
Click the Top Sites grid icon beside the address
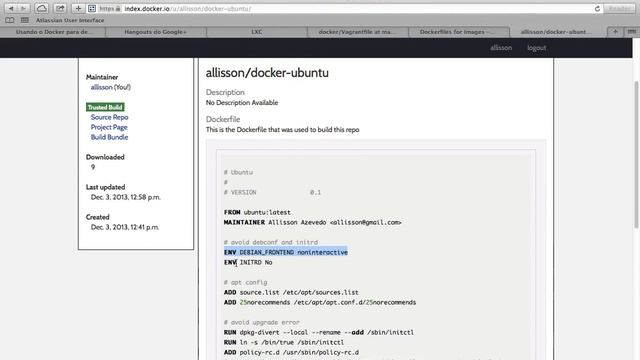[x=92, y=9]
